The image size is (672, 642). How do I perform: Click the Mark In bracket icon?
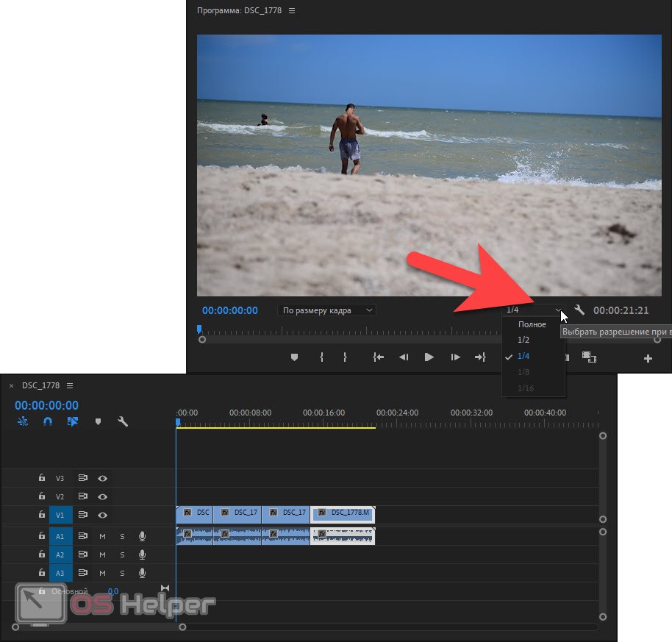click(x=321, y=357)
